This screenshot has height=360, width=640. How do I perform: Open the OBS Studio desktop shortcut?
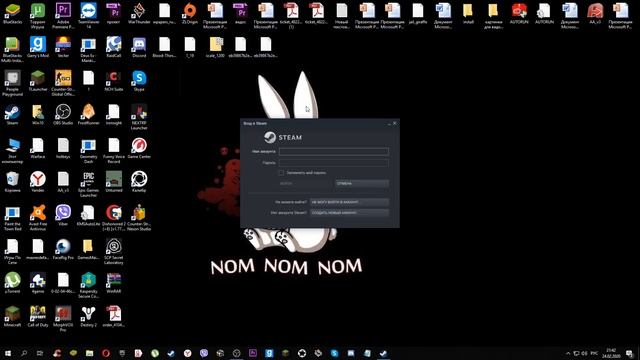pos(63,114)
